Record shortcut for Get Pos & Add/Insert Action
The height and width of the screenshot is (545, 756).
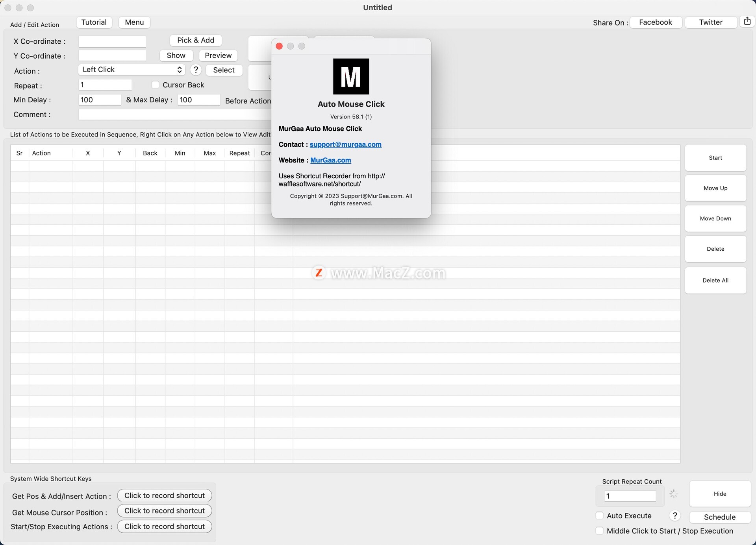click(165, 495)
